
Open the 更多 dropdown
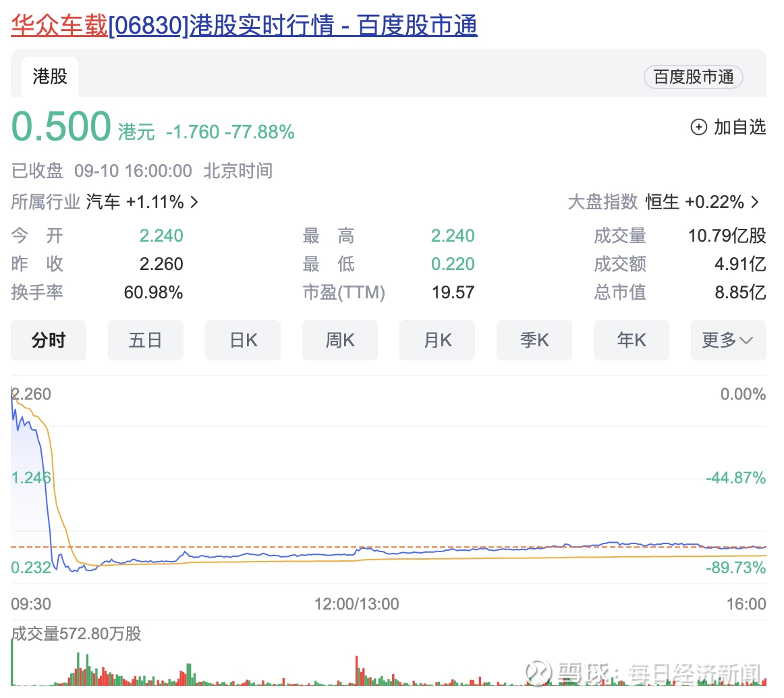click(728, 340)
